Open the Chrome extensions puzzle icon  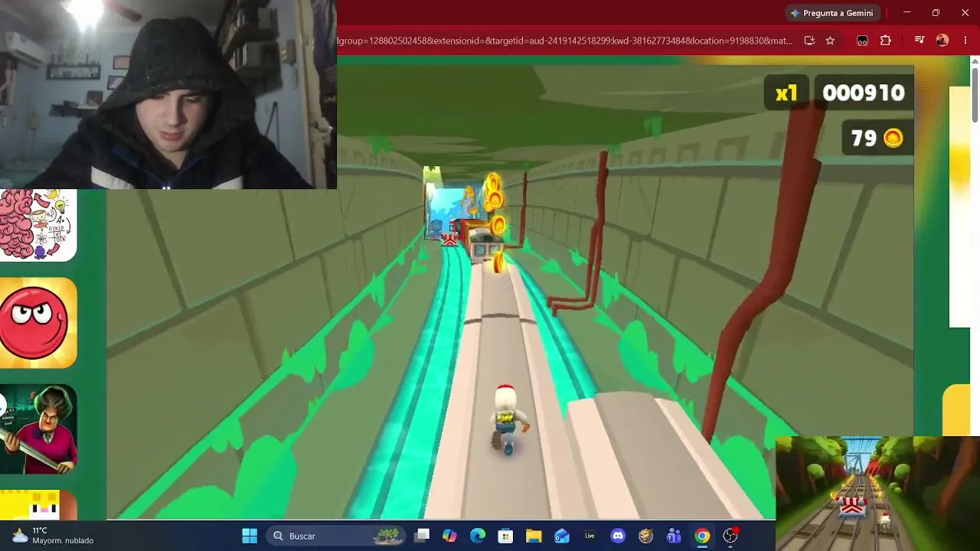click(x=886, y=41)
